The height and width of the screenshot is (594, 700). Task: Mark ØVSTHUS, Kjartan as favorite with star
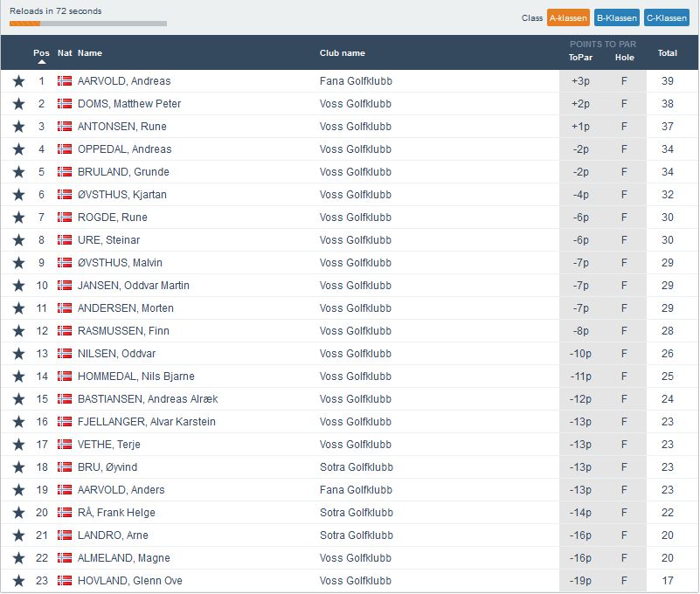[18, 195]
